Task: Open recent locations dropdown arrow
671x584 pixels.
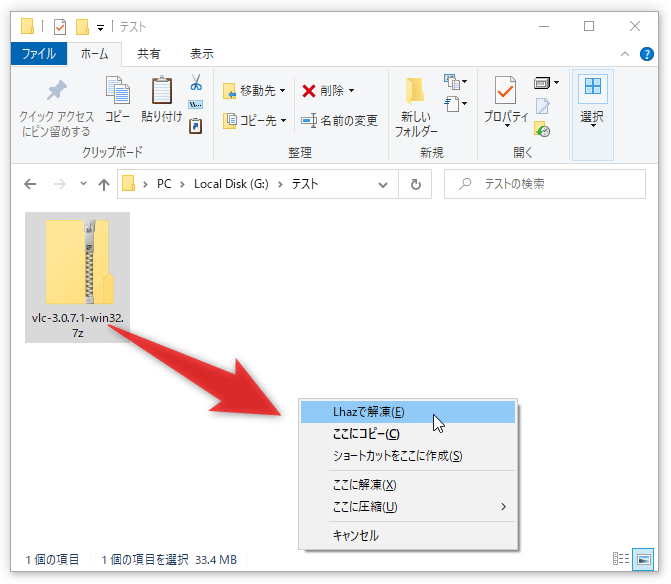Action: 83,184
